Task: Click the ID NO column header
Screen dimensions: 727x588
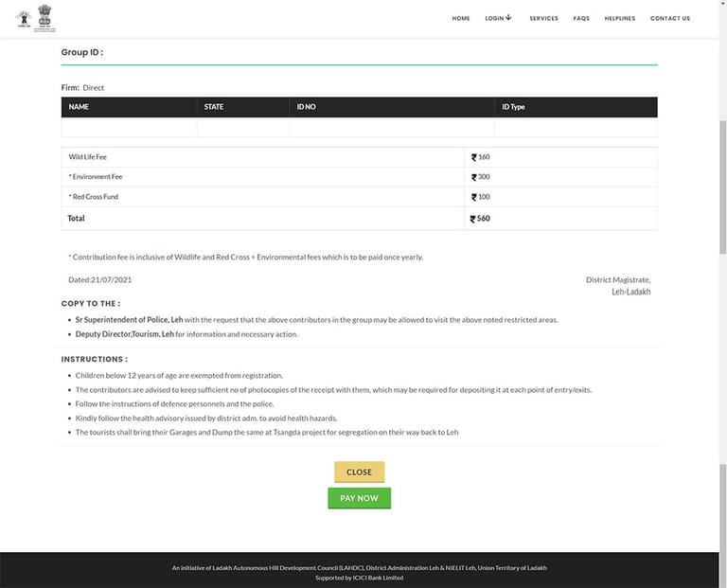Action: coord(306,107)
